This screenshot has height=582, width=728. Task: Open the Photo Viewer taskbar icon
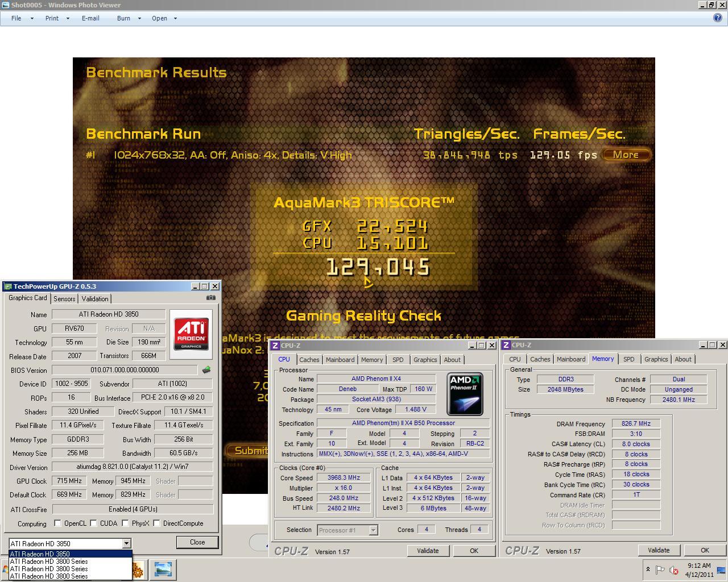163,569
